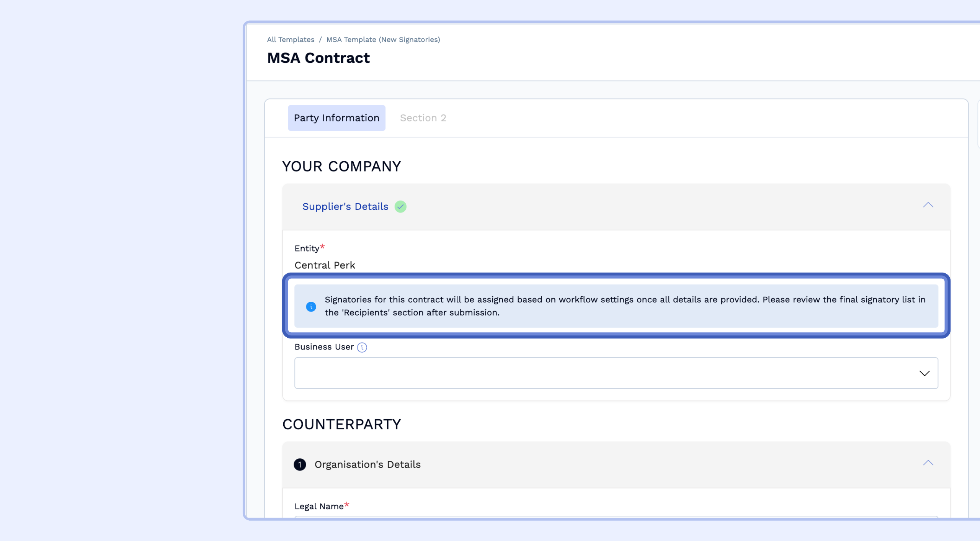Click the Entity field label

(307, 248)
